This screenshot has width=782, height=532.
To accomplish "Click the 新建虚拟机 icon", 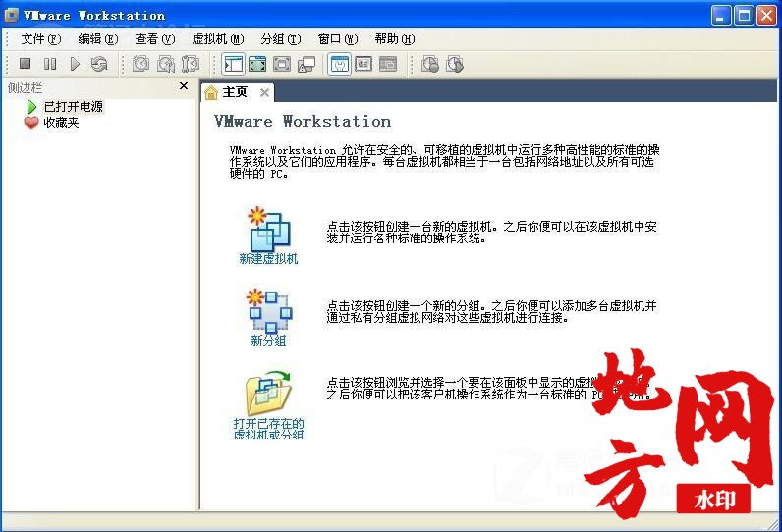I will point(269,229).
